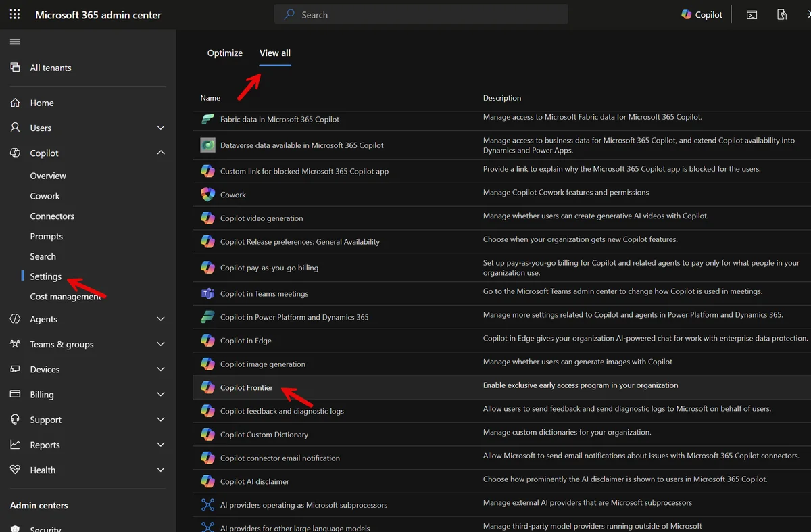This screenshot has width=811, height=532.
Task: Expand the Health section chevron
Action: [161, 470]
